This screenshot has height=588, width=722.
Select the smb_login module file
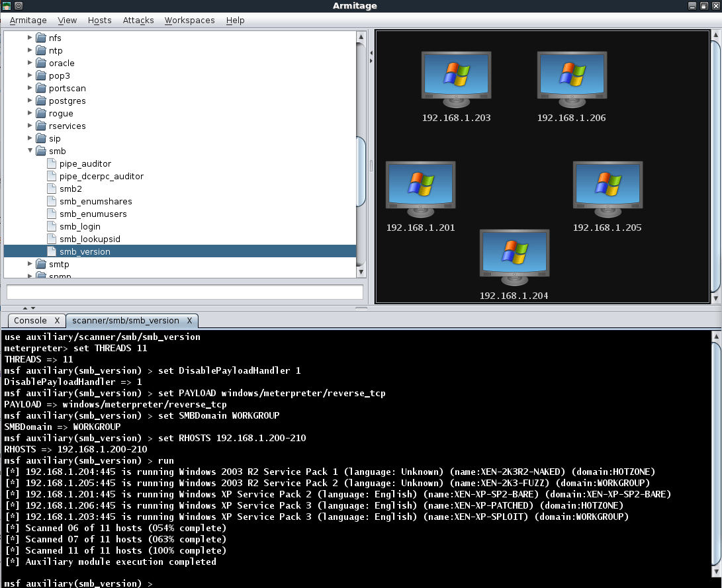pos(79,227)
